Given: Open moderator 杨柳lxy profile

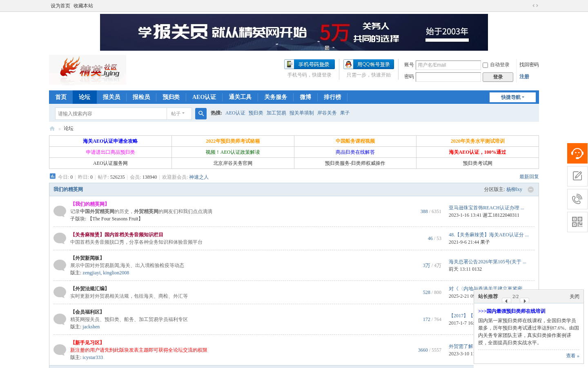Looking at the screenshot, I should click(x=514, y=189).
